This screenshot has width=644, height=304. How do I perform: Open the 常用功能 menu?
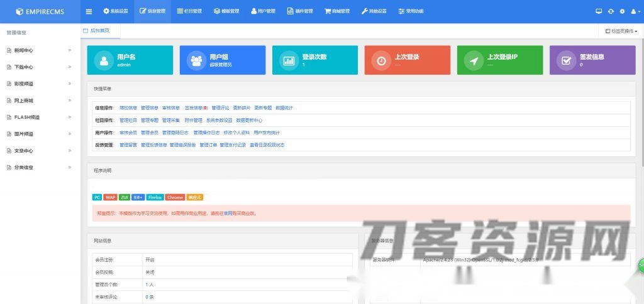[411, 11]
